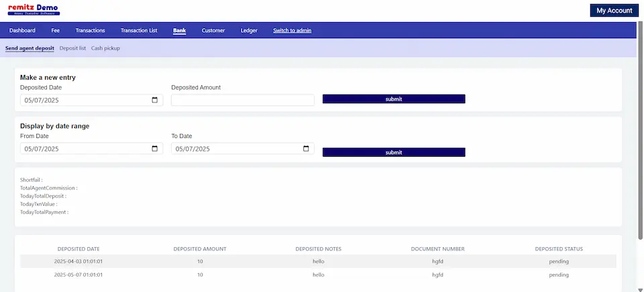Image resolution: width=644 pixels, height=292 pixels.
Task: Click the remitz Demo logo
Action: tap(34, 10)
